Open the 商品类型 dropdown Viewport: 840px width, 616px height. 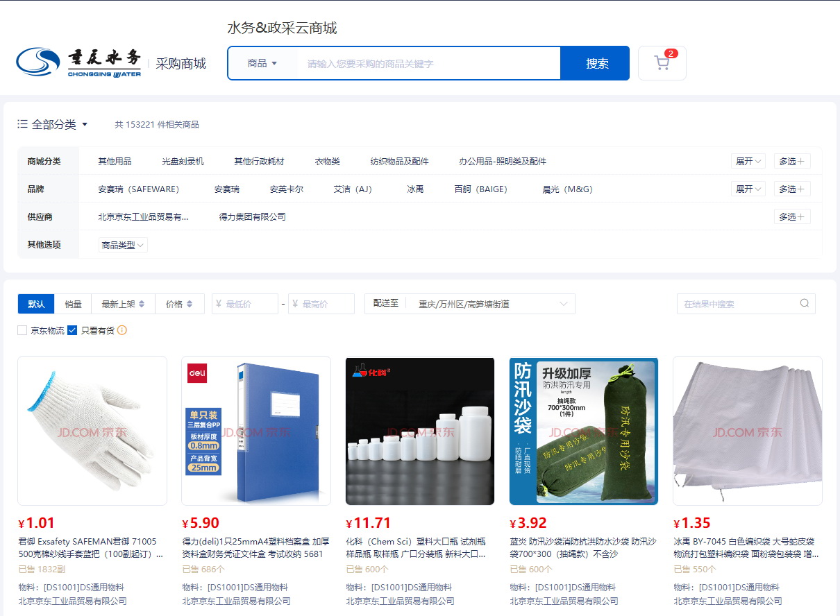pyautogui.click(x=123, y=245)
